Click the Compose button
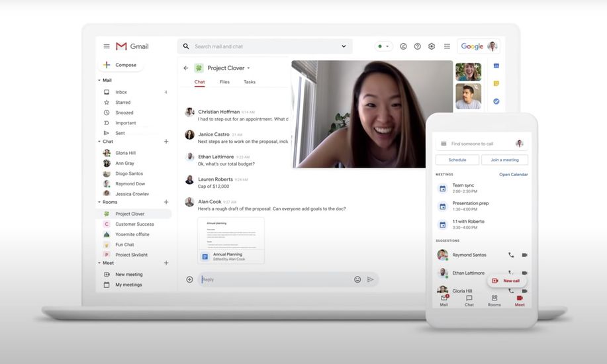The width and height of the screenshot is (607, 364). [x=120, y=65]
